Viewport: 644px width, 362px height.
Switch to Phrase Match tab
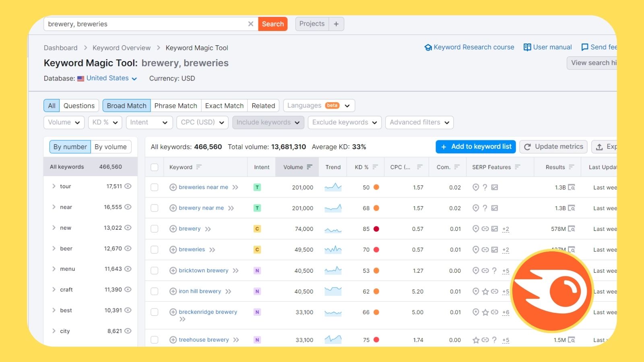coord(176,106)
